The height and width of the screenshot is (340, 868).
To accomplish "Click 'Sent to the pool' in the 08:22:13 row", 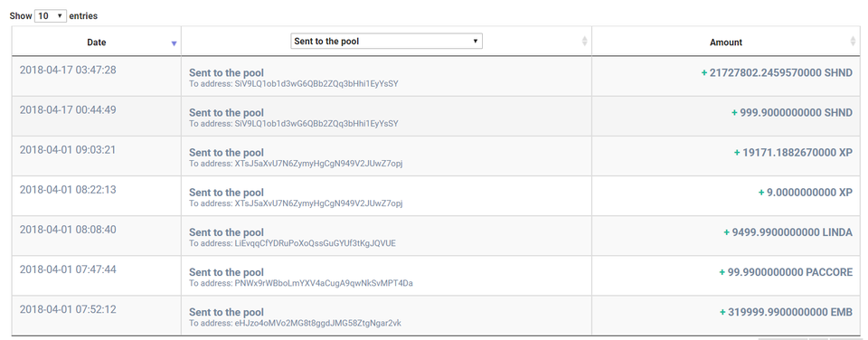I will (x=226, y=192).
